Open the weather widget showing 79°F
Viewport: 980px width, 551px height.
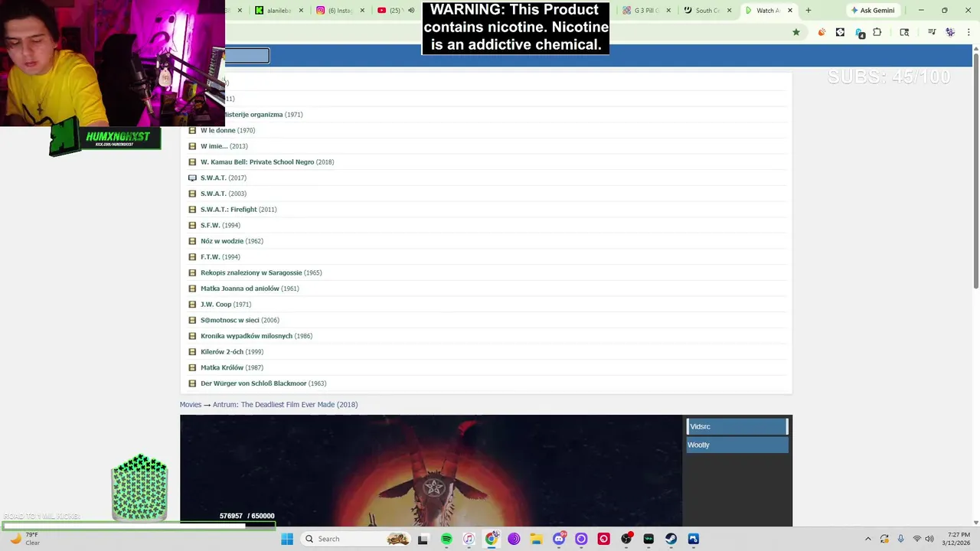click(24, 539)
